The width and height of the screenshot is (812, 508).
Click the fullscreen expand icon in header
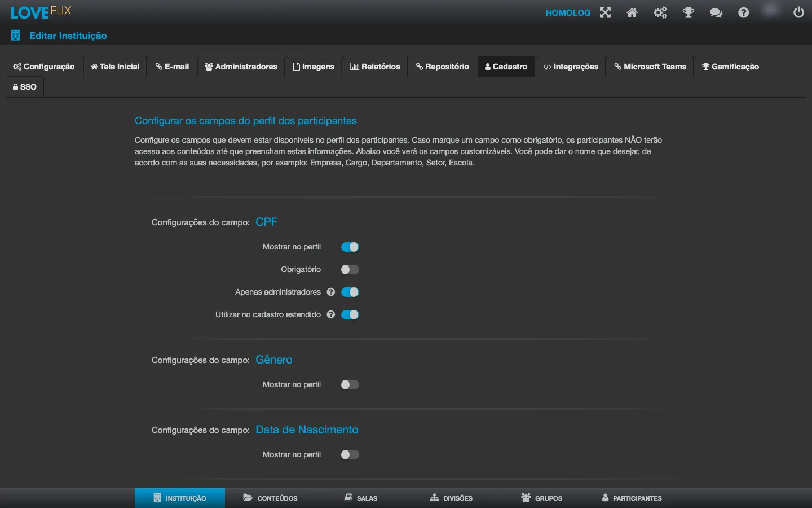(x=605, y=12)
